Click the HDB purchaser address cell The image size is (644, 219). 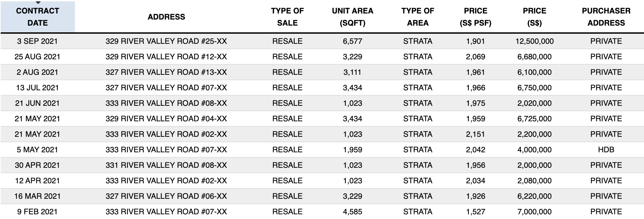tap(606, 150)
